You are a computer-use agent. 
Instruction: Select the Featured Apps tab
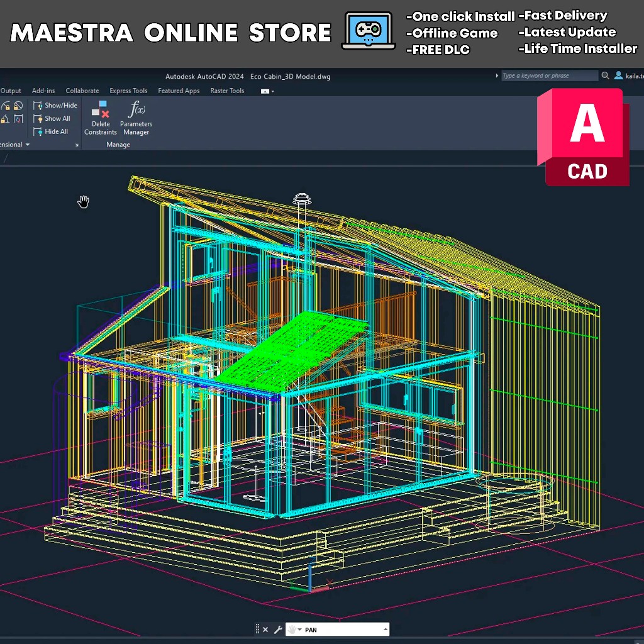tap(179, 91)
